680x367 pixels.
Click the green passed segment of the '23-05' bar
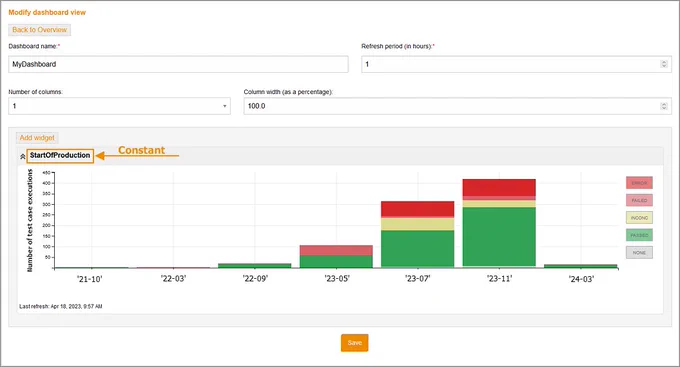pos(336,261)
